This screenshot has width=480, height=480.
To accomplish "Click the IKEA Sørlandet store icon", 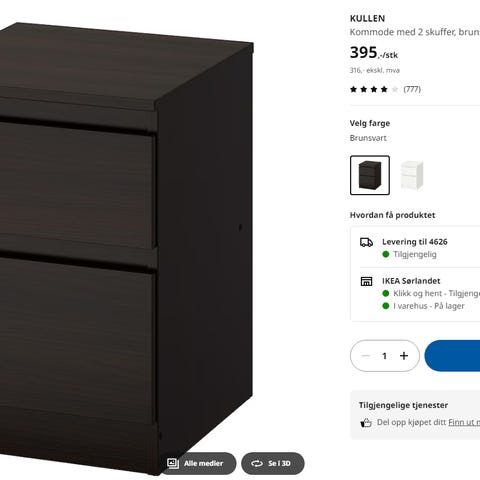I will 366,281.
